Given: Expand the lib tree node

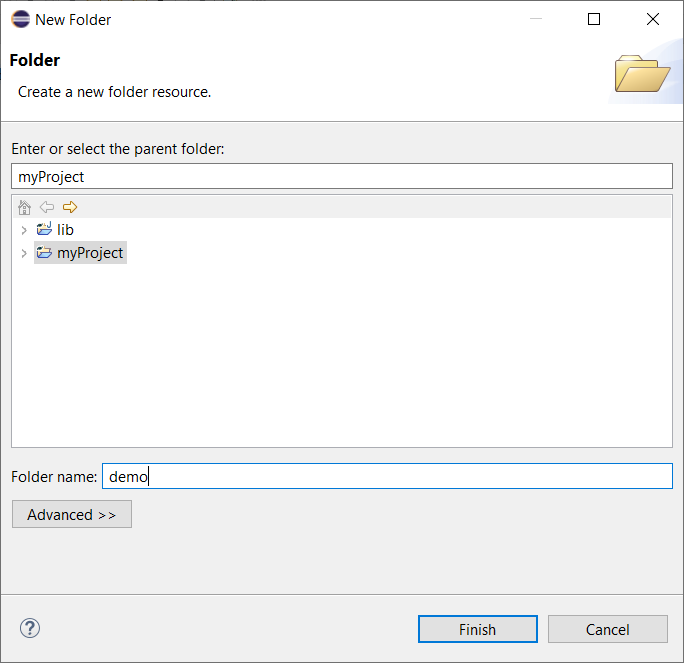Looking at the screenshot, I should [x=24, y=230].
